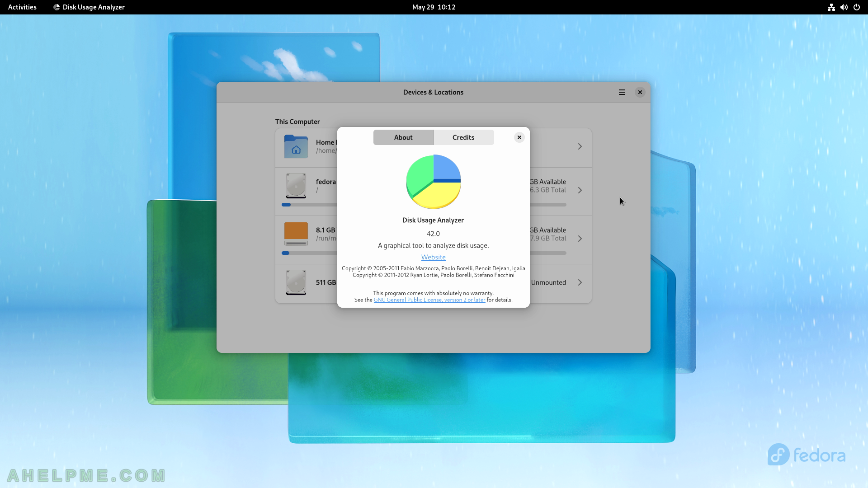Click the Home folder icon

pos(296,146)
